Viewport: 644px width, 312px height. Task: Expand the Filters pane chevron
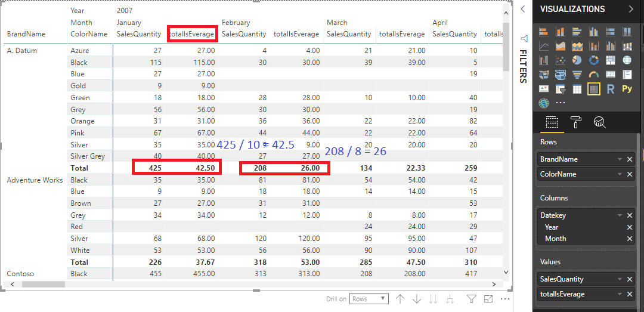522,9
